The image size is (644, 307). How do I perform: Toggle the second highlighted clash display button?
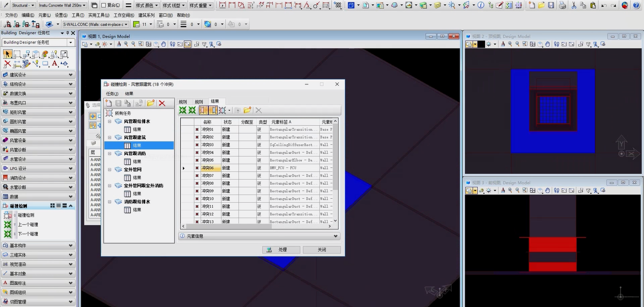click(213, 110)
